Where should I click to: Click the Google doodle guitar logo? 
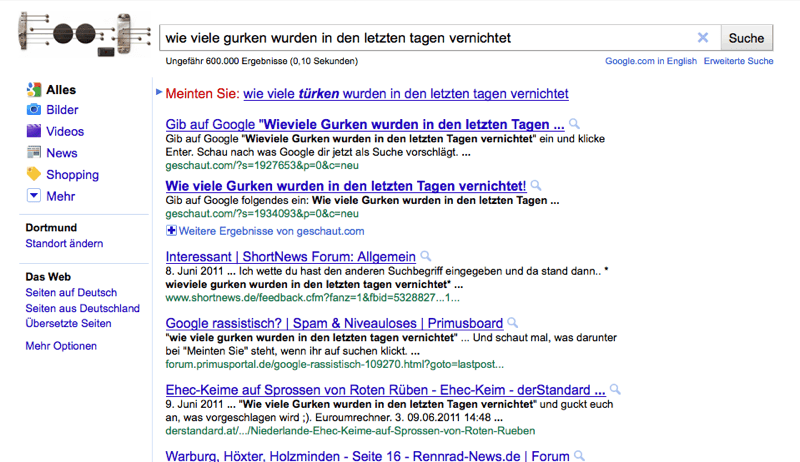(85, 34)
